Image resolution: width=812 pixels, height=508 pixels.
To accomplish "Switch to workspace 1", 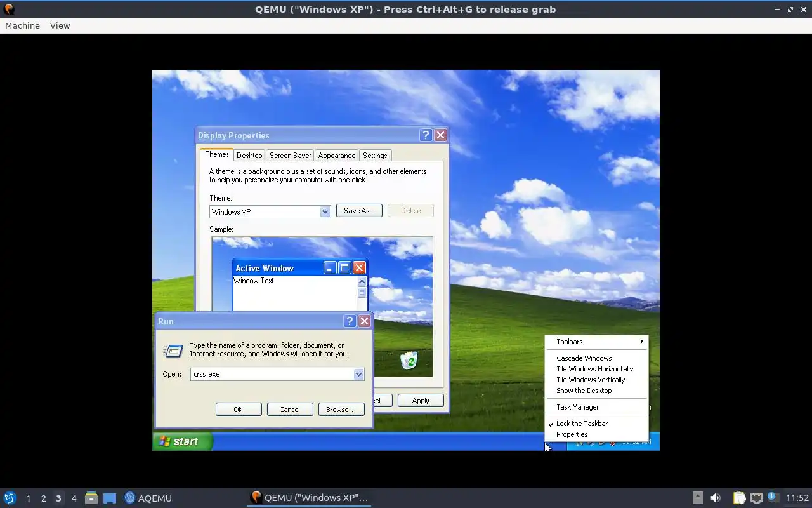I will tap(28, 498).
